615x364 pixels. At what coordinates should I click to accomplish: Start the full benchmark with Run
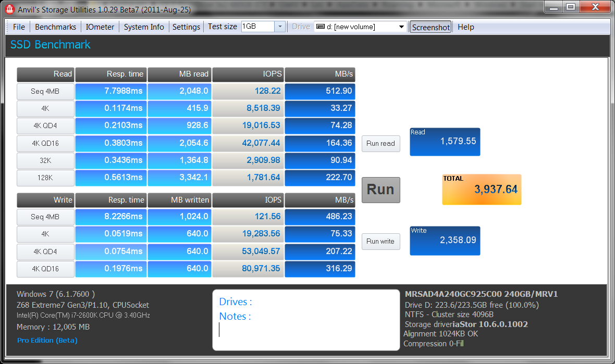(x=381, y=190)
